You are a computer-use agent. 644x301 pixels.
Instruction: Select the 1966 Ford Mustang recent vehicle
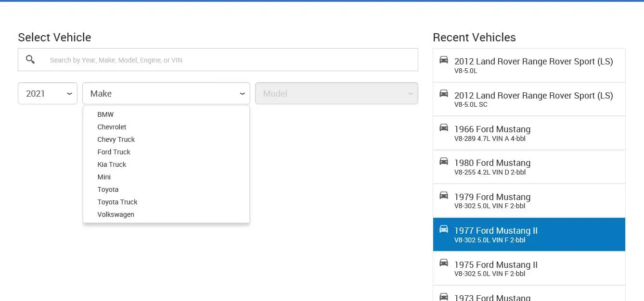pyautogui.click(x=529, y=133)
